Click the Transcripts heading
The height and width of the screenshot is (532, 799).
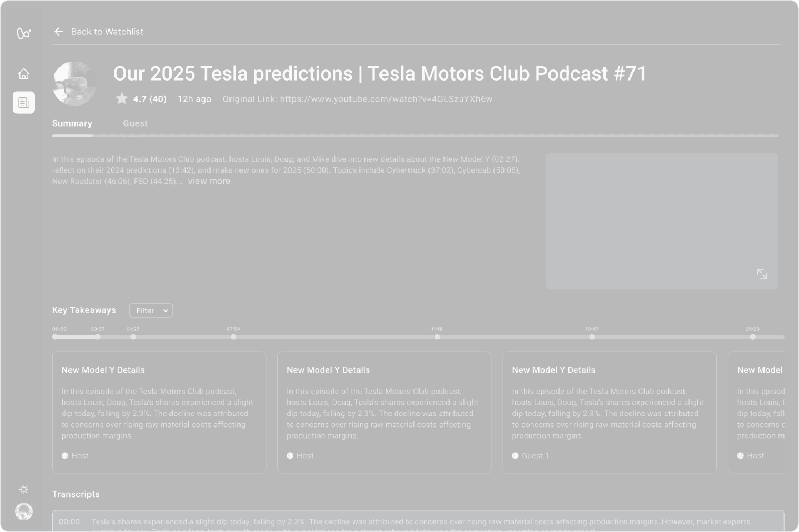[x=76, y=494]
